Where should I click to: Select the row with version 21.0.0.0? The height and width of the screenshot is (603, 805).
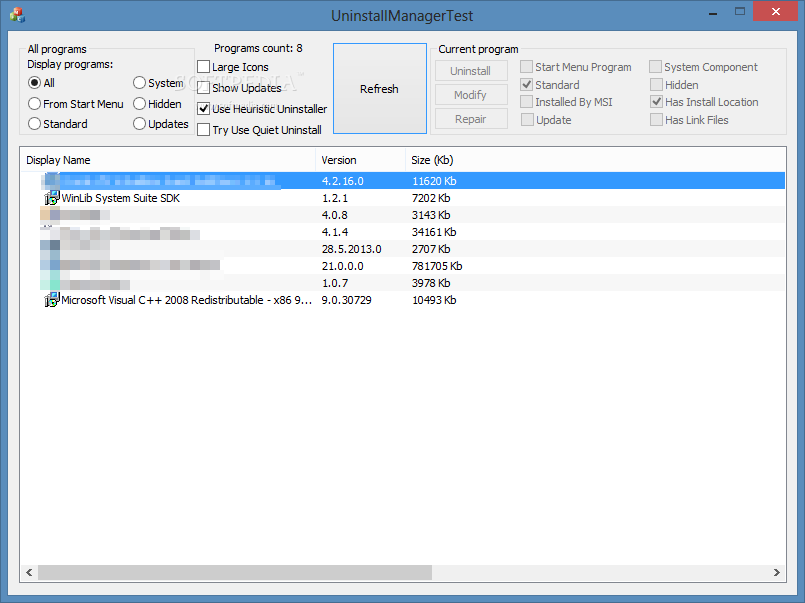(x=403, y=266)
